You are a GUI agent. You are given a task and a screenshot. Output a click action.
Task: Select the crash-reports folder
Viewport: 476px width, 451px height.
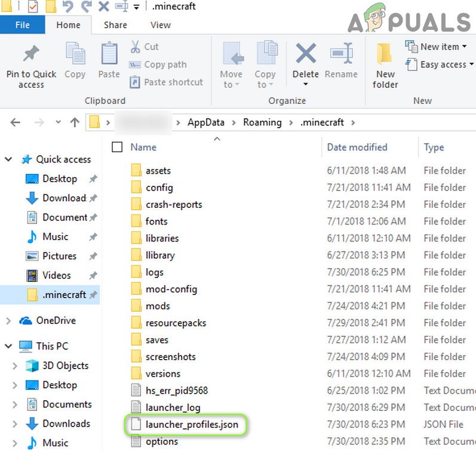pos(174,204)
